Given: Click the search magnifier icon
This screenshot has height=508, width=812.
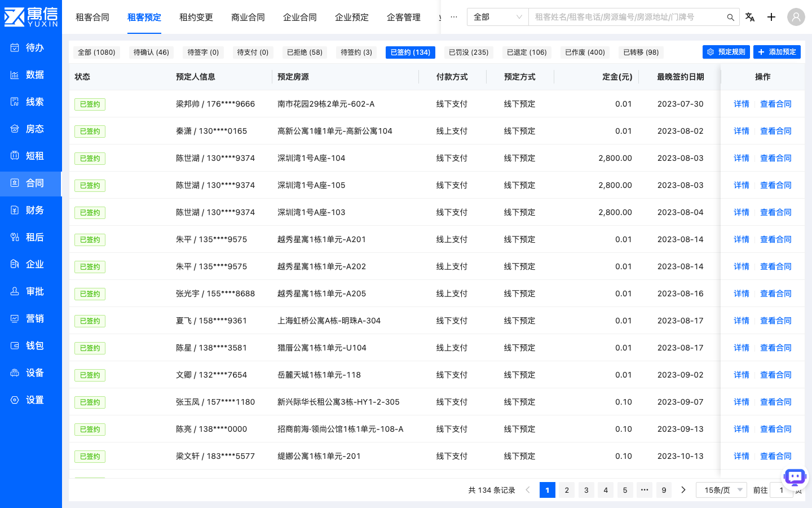Looking at the screenshot, I should 730,17.
